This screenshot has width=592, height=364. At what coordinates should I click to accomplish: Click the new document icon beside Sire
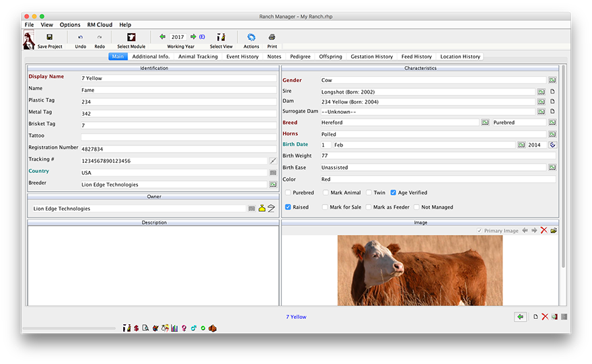[552, 92]
